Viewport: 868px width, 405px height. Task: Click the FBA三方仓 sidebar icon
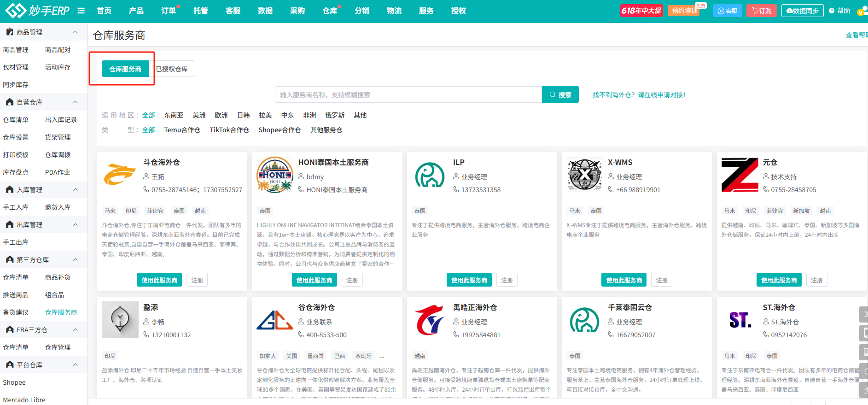[x=9, y=329]
